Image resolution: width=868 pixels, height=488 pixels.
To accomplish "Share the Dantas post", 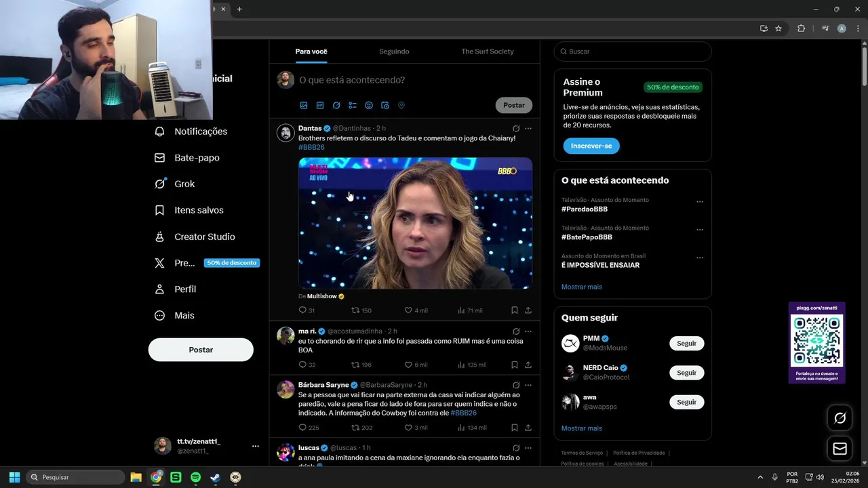I will (x=528, y=310).
